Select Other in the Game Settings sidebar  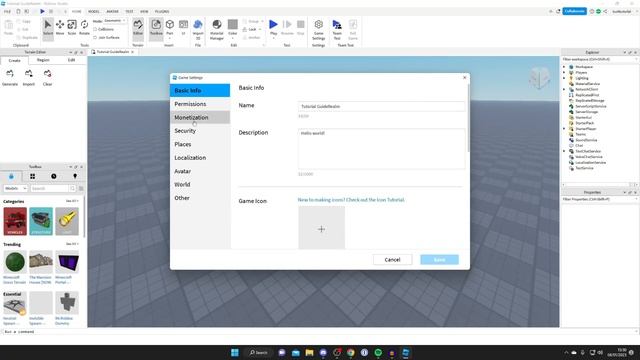click(200, 198)
